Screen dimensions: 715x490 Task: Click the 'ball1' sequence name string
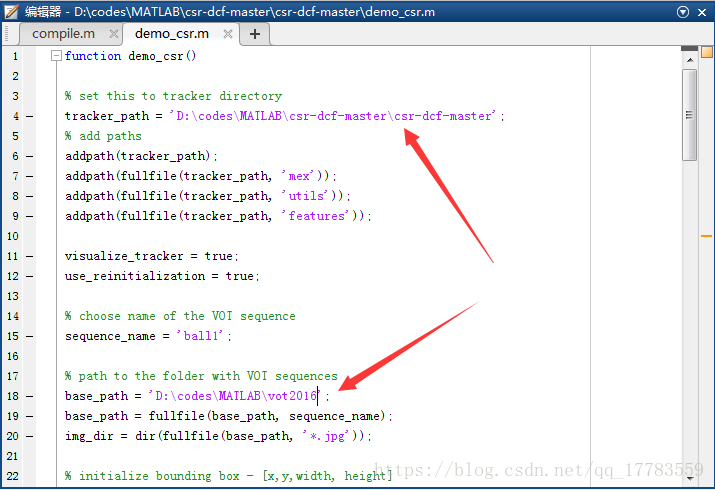pos(201,336)
